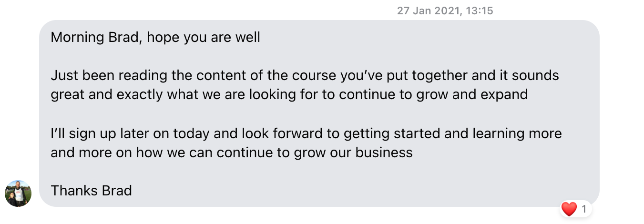
Task: Click the line starting "and more on how"
Action: (x=231, y=153)
